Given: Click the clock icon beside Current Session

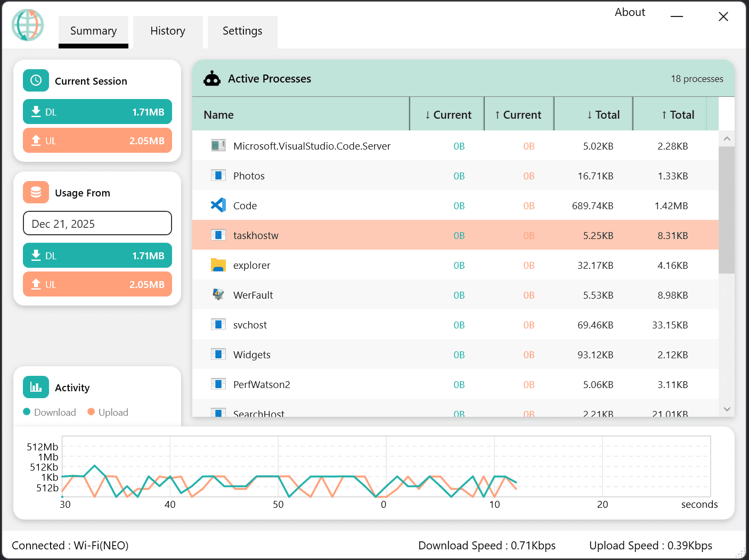Looking at the screenshot, I should (35, 80).
